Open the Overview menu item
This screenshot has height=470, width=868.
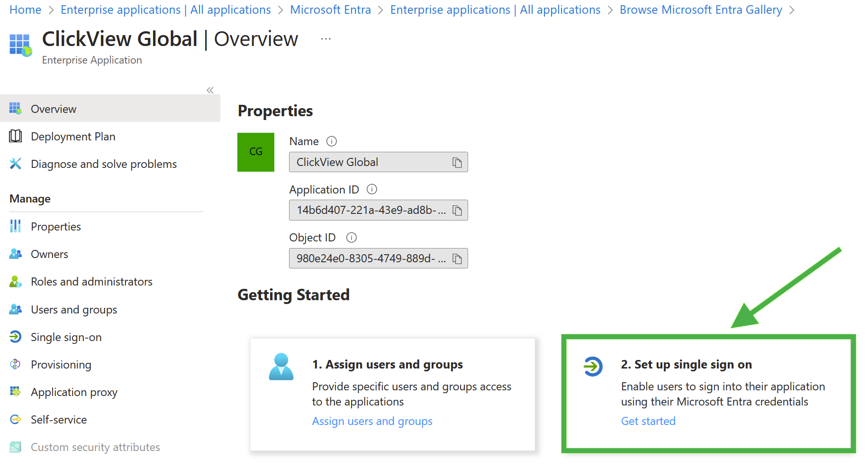[x=110, y=109]
